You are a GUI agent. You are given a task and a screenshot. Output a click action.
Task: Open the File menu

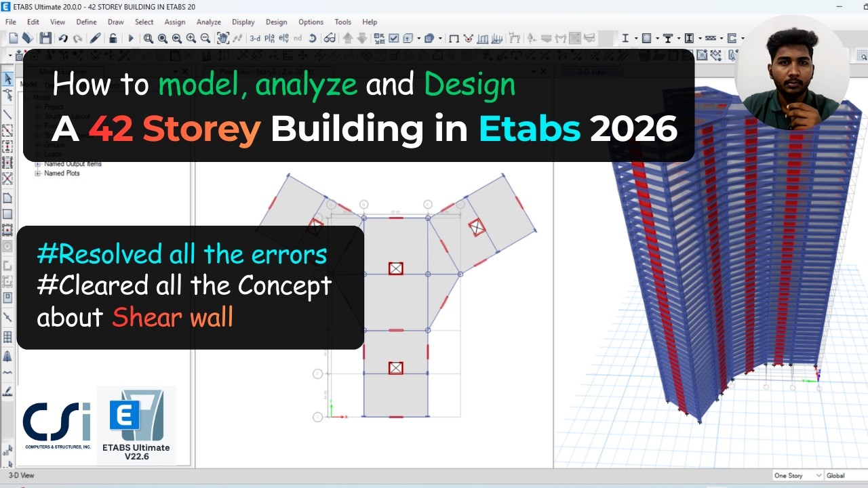(x=11, y=22)
